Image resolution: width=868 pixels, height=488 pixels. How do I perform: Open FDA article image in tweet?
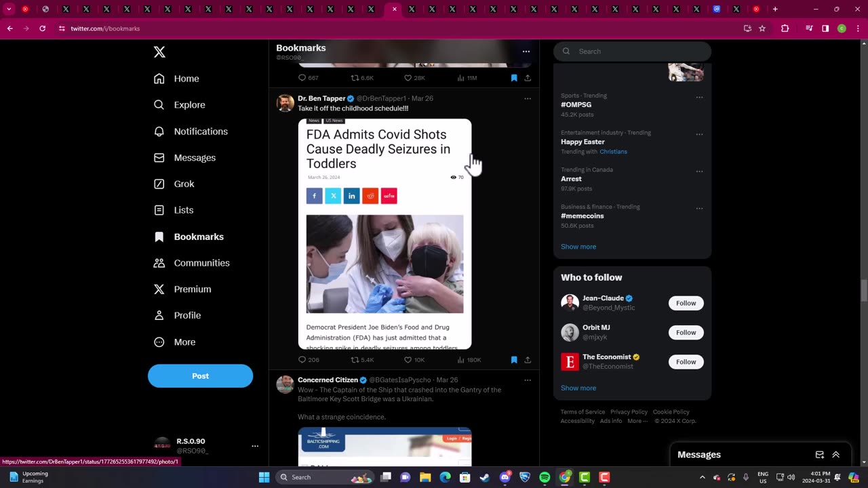[x=384, y=234]
